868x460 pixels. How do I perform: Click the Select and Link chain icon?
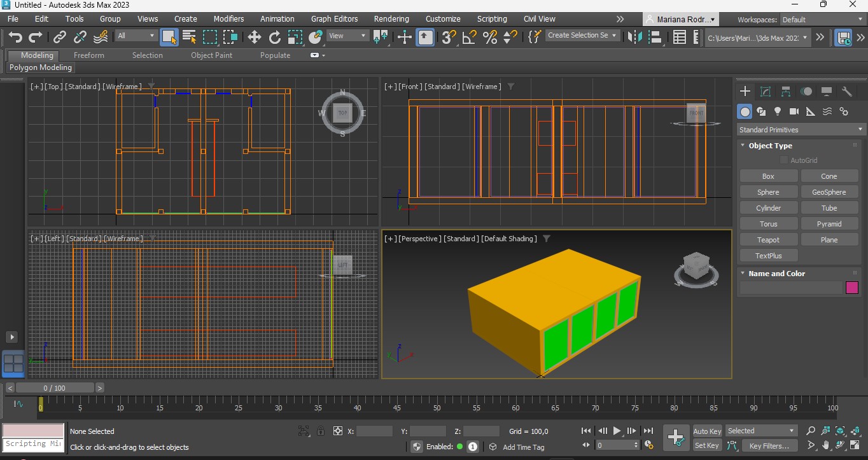(60, 37)
